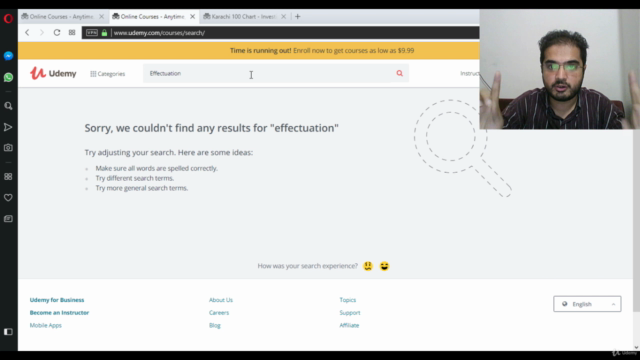Viewport: 640px width, 360px height.
Task: Go back to the previous page
Action: coord(27,33)
